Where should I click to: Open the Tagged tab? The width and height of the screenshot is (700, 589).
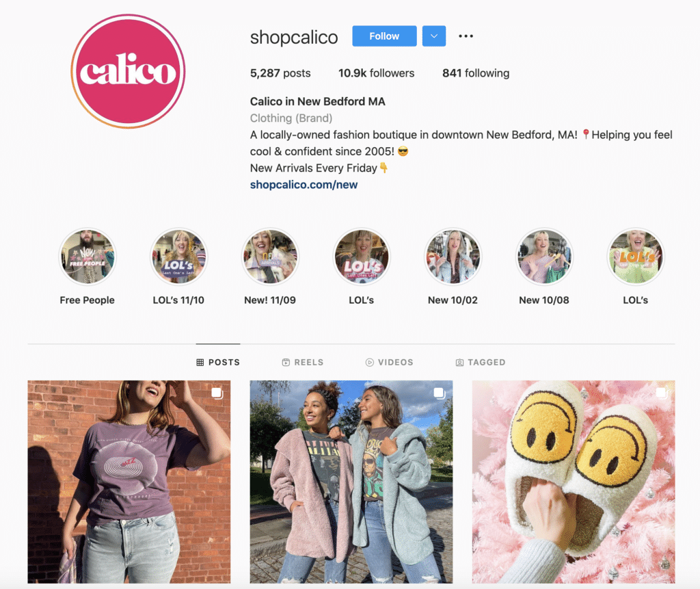coord(481,362)
